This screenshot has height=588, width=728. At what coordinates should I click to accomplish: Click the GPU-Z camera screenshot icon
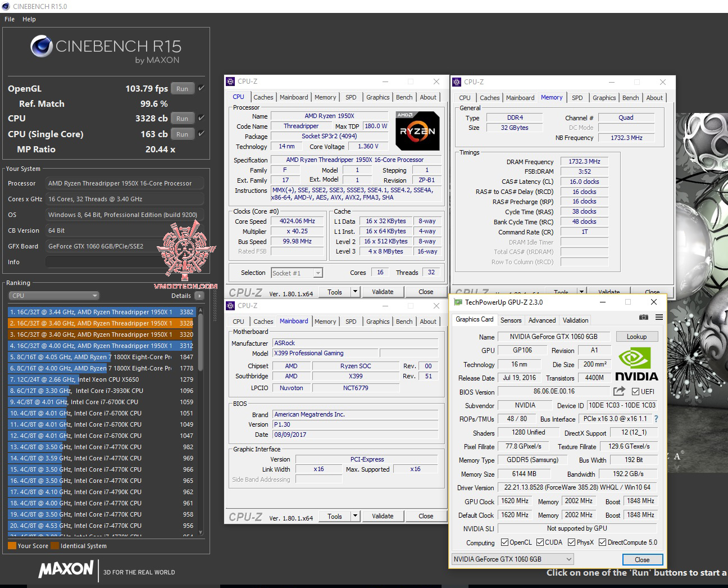tap(644, 318)
